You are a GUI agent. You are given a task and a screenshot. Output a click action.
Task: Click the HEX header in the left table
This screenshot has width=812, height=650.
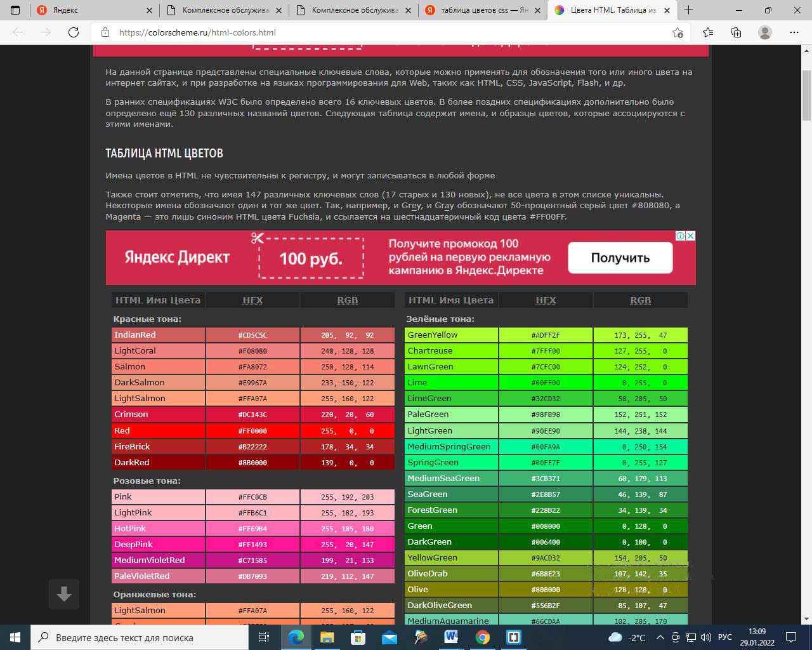point(252,300)
